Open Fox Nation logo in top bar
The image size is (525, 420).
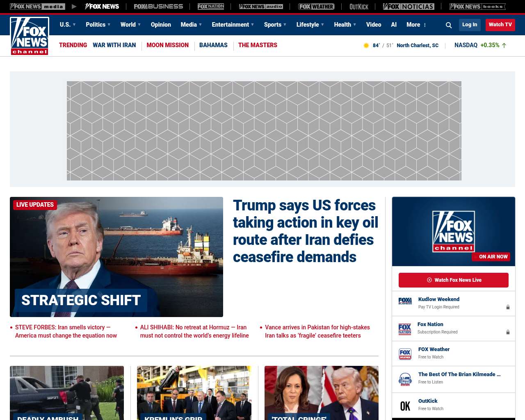click(x=211, y=7)
